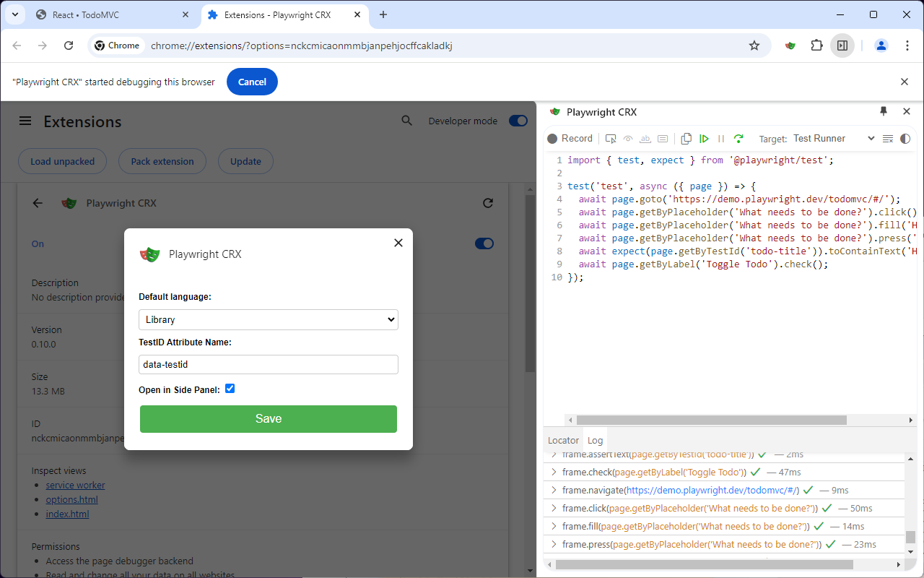This screenshot has height=578, width=924.
Task: Click the Step over icon
Action: pyautogui.click(x=738, y=139)
